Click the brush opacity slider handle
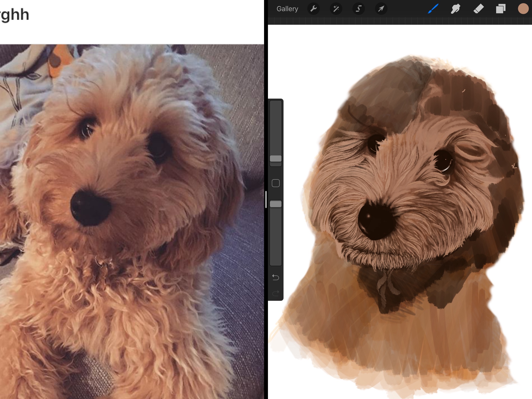 275,204
